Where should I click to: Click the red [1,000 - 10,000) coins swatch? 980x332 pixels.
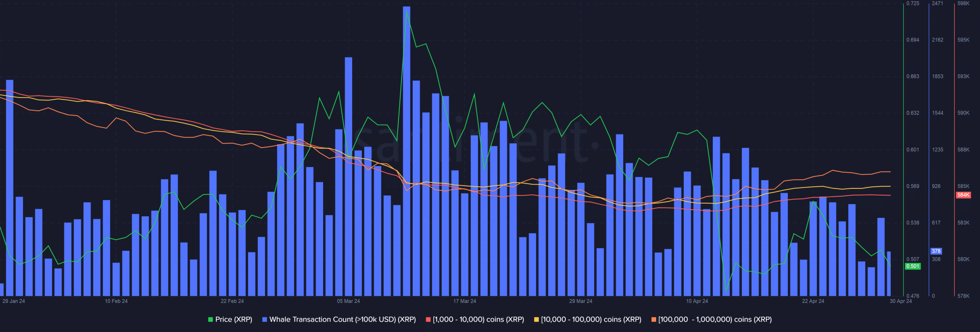click(x=428, y=319)
